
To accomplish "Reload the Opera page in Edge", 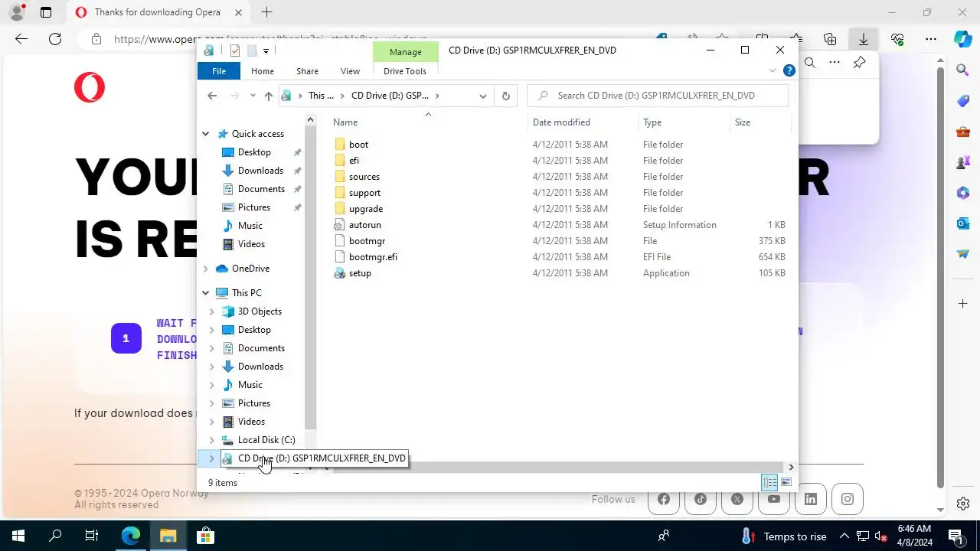I will pyautogui.click(x=55, y=39).
